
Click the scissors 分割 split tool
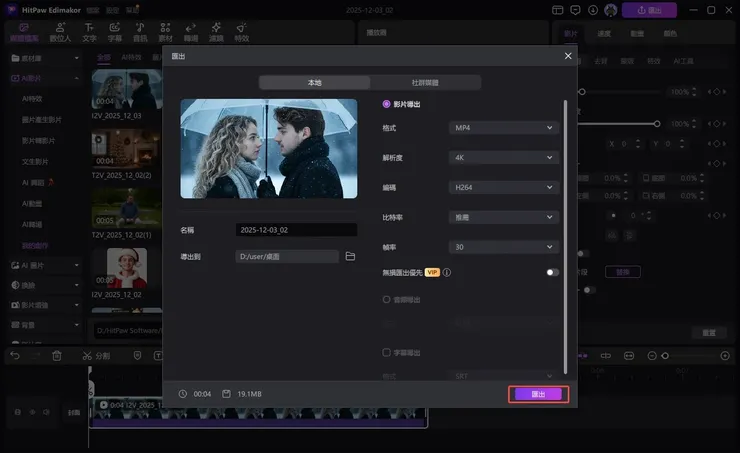[x=96, y=355]
